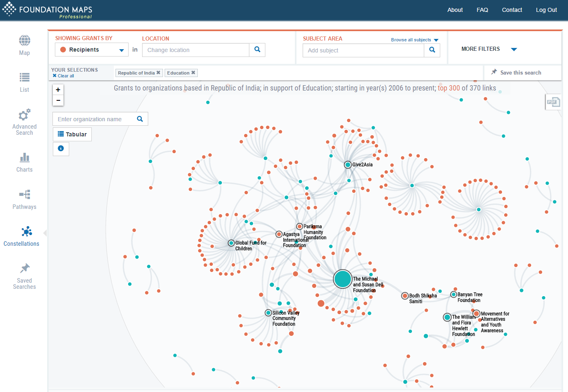Search location with magnifier button

[x=257, y=50]
